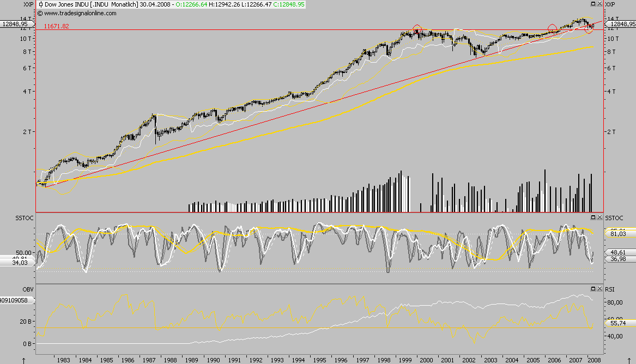Click the OBV indicator label

[x=28, y=289]
